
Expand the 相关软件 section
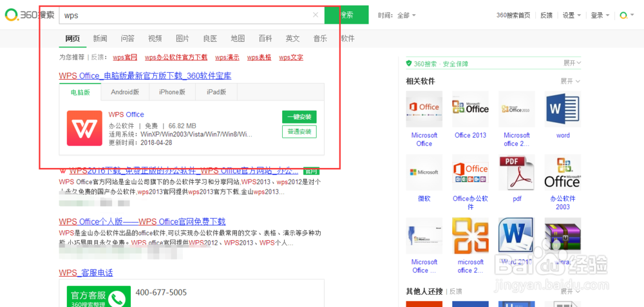571,81
